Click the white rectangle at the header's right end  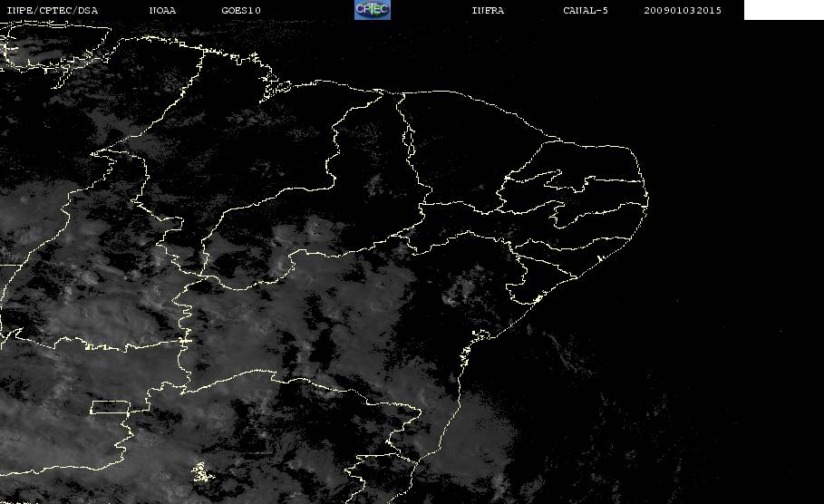[783, 9]
